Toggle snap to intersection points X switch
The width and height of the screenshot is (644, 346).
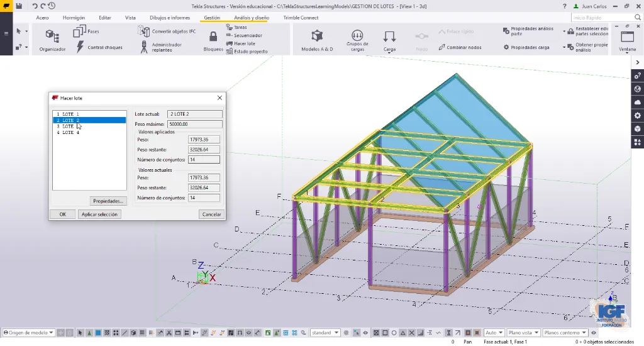[x=411, y=333]
